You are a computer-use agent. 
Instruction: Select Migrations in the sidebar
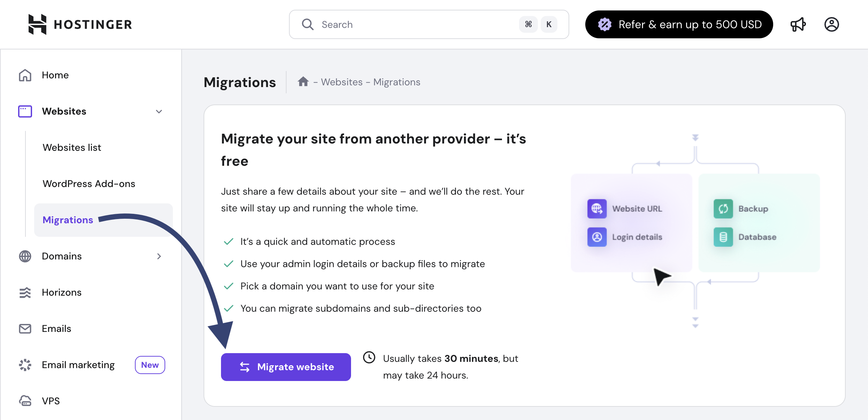click(x=68, y=220)
